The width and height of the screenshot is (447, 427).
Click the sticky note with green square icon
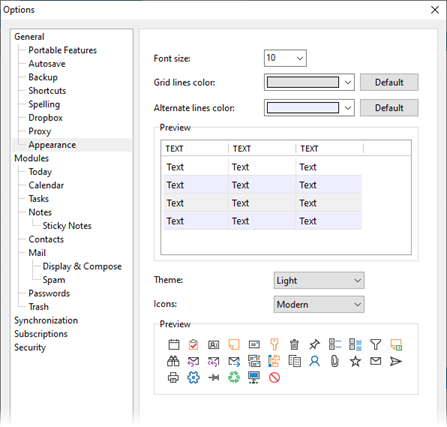[396, 344]
